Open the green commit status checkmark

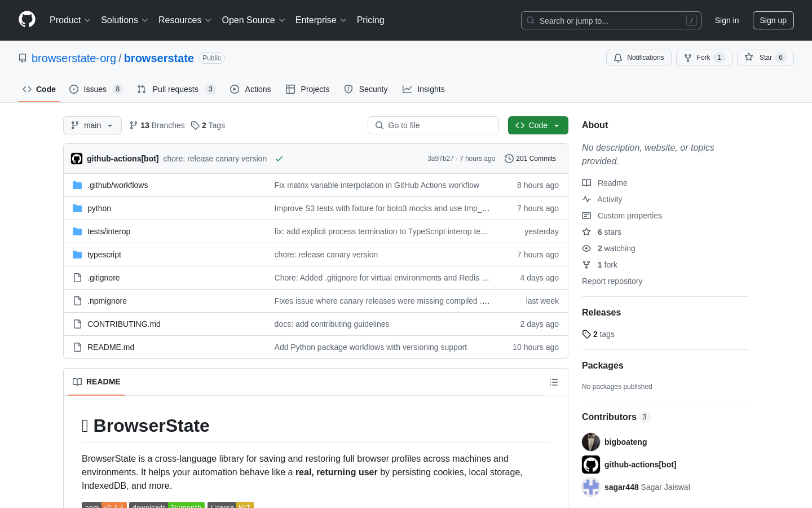tap(279, 159)
